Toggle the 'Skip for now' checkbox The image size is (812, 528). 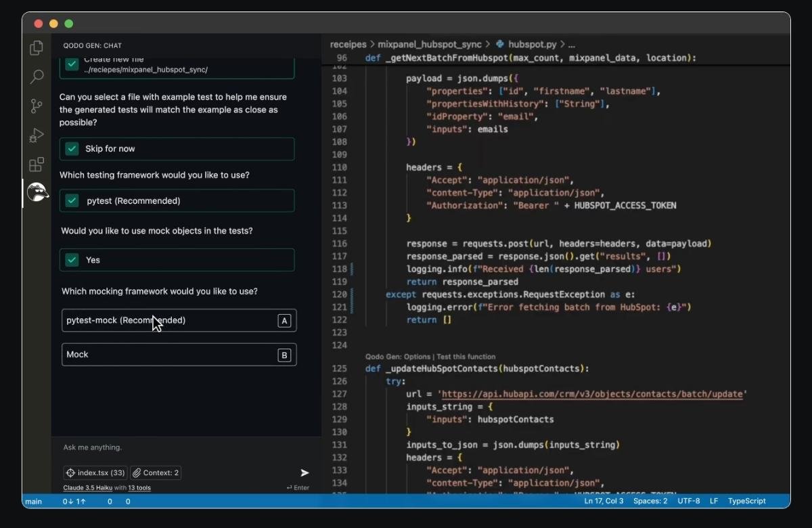[72, 149]
